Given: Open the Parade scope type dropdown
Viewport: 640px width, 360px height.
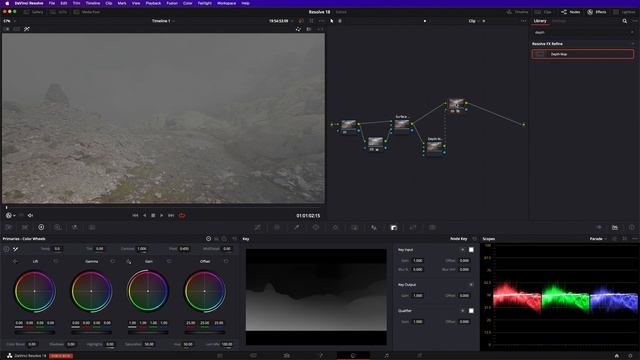Looking at the screenshot, I should (598, 239).
